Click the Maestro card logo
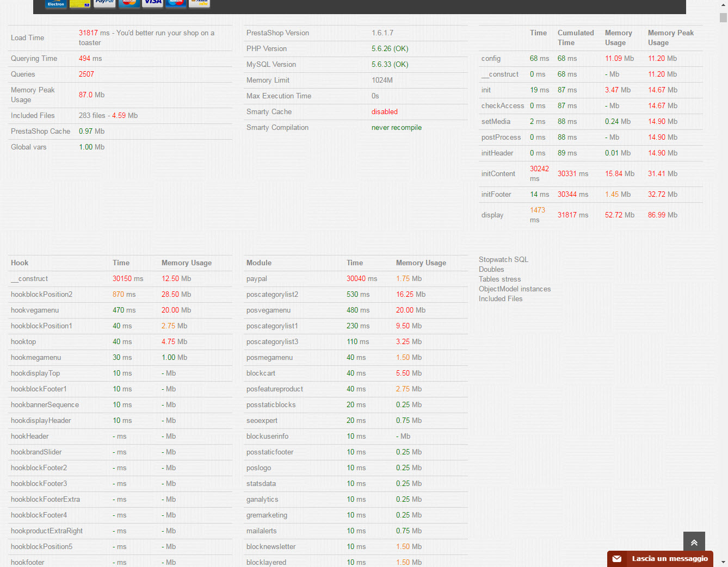Viewport: 728px width, 567px height. click(176, 3)
